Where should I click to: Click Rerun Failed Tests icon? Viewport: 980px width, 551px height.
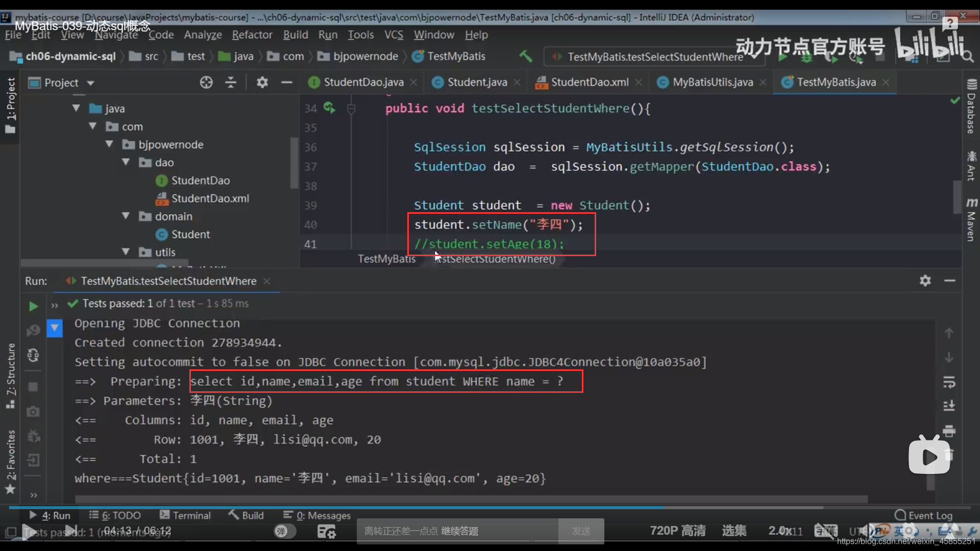33,331
